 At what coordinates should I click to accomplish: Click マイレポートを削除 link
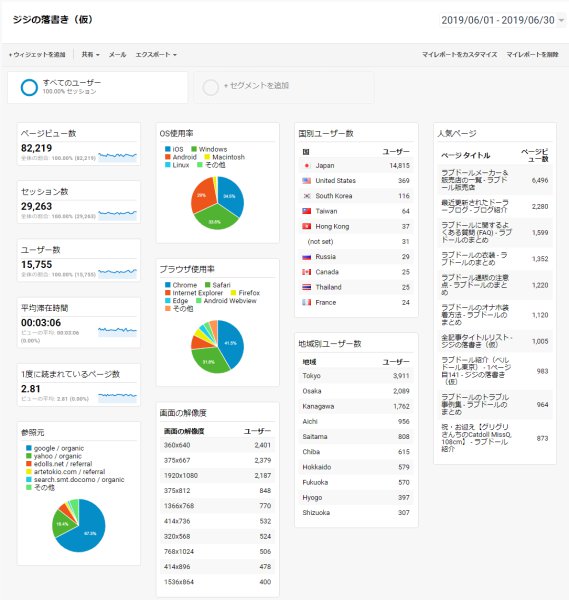point(532,55)
